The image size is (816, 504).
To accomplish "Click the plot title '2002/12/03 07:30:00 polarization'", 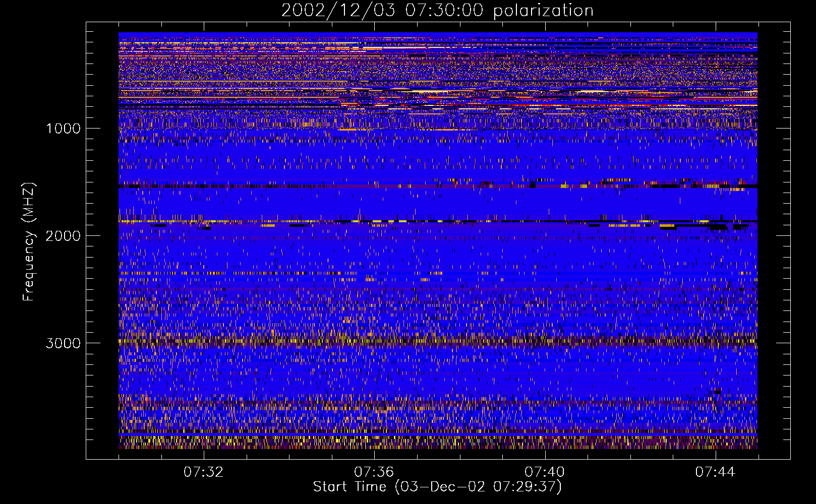I will click(x=437, y=10).
